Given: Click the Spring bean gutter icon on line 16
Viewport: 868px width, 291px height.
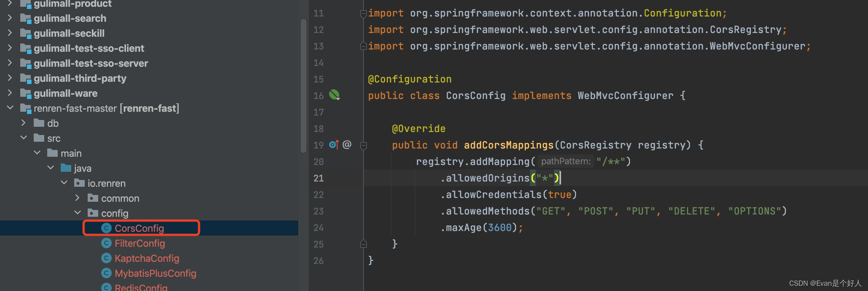Looking at the screenshot, I should 334,95.
